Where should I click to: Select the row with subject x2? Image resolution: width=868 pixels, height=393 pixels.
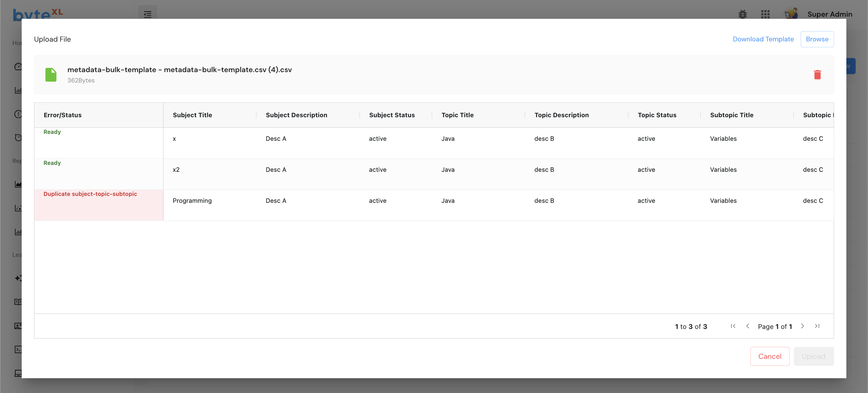(x=176, y=170)
